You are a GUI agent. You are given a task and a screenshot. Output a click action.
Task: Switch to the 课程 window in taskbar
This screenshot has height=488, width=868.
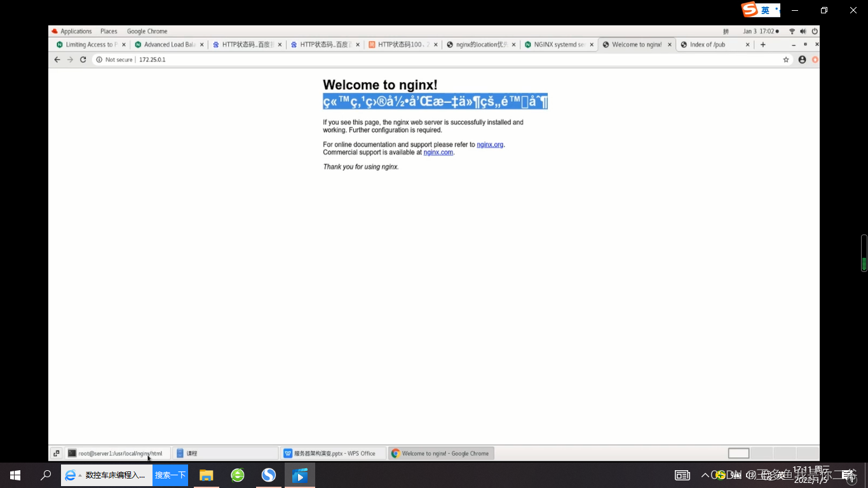(226, 454)
